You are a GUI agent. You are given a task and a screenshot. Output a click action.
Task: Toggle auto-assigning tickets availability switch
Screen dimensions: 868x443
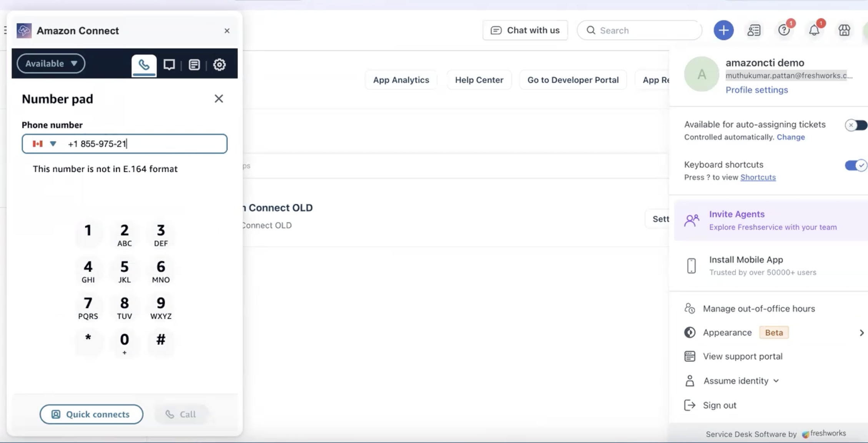856,125
